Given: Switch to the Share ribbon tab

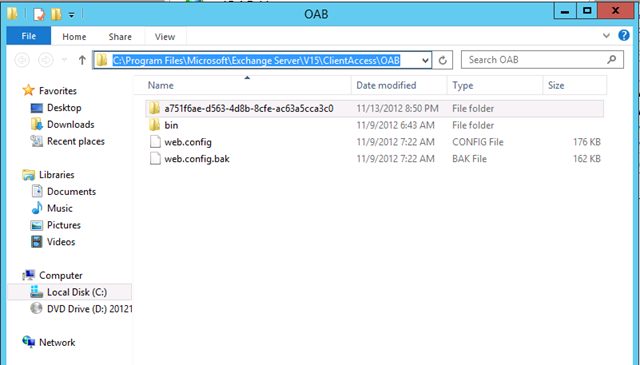Looking at the screenshot, I should (120, 36).
